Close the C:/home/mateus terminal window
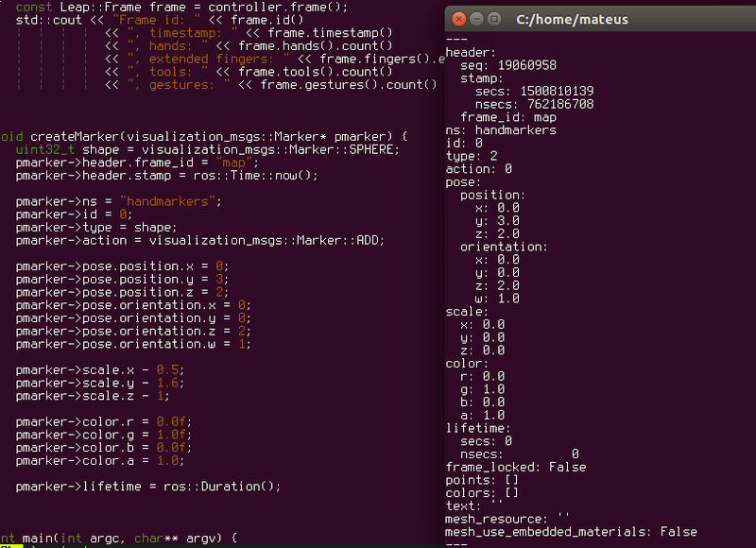 (459, 18)
